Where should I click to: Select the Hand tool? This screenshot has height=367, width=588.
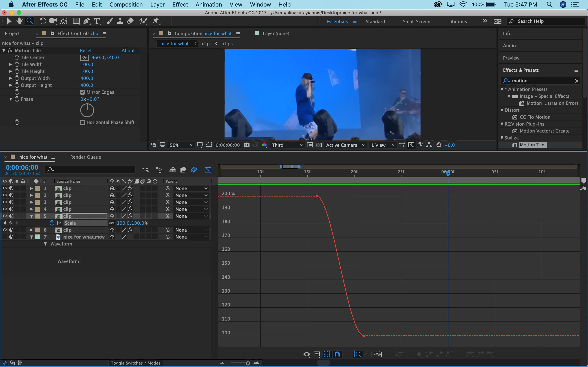coord(19,21)
